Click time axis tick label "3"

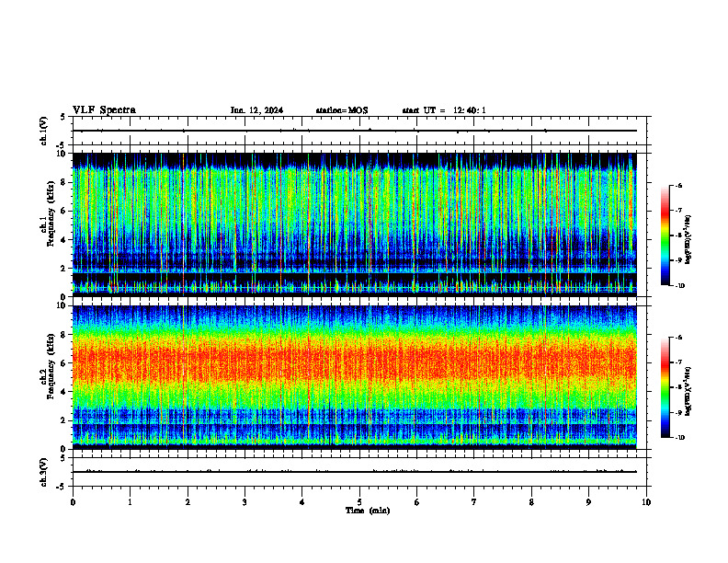pyautogui.click(x=245, y=502)
